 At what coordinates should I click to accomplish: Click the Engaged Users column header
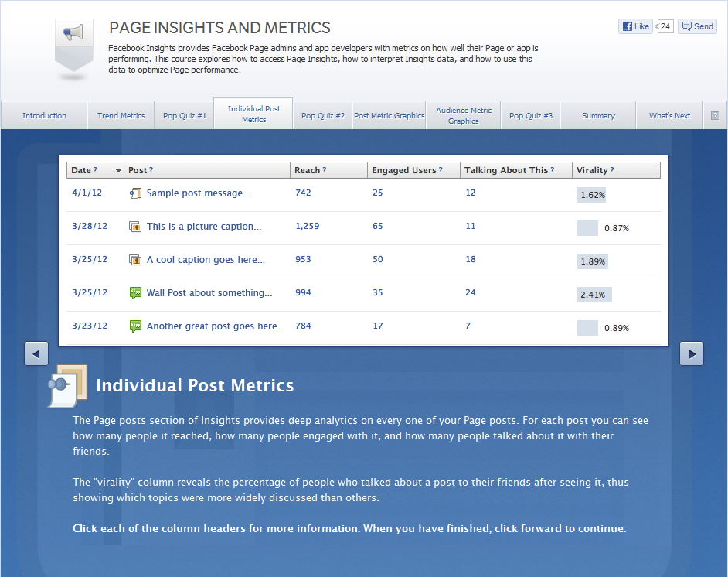click(413, 170)
